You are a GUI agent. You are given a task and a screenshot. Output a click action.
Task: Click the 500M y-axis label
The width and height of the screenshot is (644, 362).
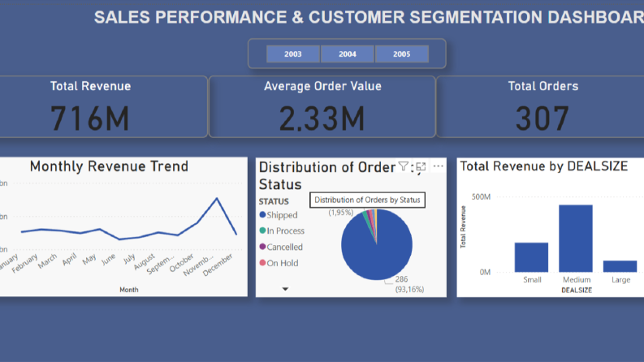click(481, 197)
